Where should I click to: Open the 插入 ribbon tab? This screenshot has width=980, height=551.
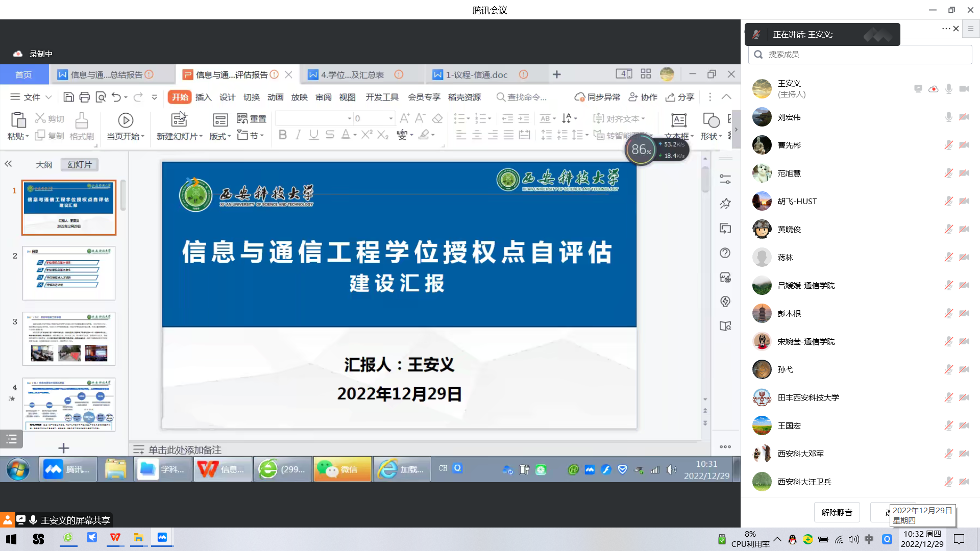pyautogui.click(x=203, y=97)
